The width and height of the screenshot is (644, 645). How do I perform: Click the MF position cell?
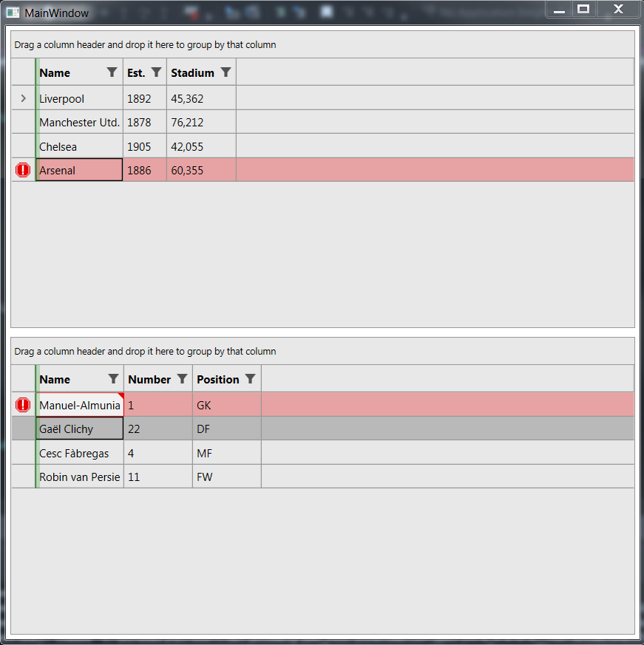tap(227, 453)
